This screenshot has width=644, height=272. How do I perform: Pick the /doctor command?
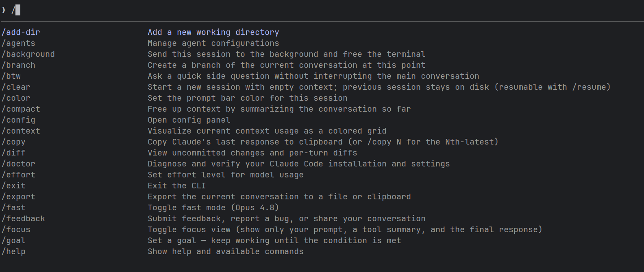point(18,164)
